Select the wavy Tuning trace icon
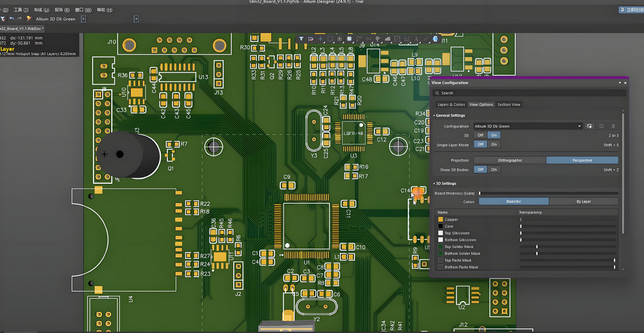This screenshot has height=333, width=644. click(368, 39)
